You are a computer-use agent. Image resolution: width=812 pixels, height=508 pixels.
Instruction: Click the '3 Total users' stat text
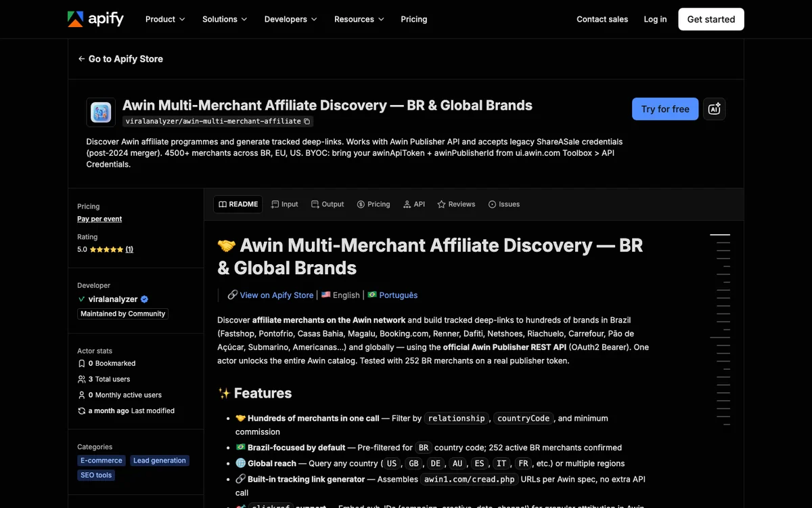click(110, 379)
